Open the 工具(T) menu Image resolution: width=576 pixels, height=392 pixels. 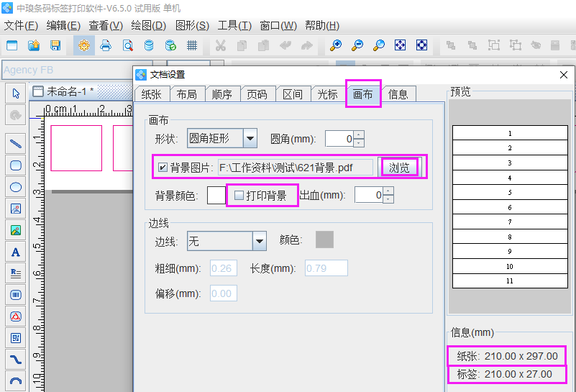(234, 25)
